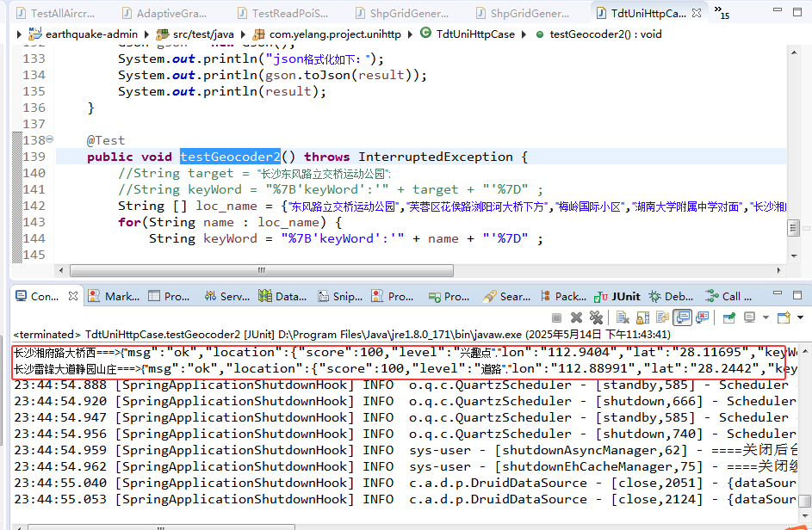This screenshot has height=530, width=812.
Task: Expand the arrow before earthquake-admin breadcrumb
Action: click(19, 34)
